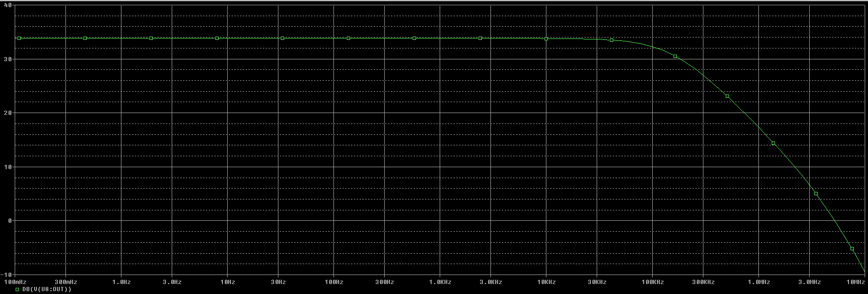
Task: Click the 1.0KHz frequency axis label
Action: 440,282
